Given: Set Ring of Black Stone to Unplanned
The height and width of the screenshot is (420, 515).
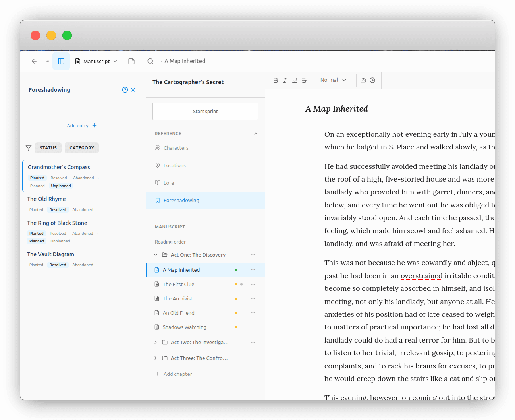Looking at the screenshot, I should [60, 241].
